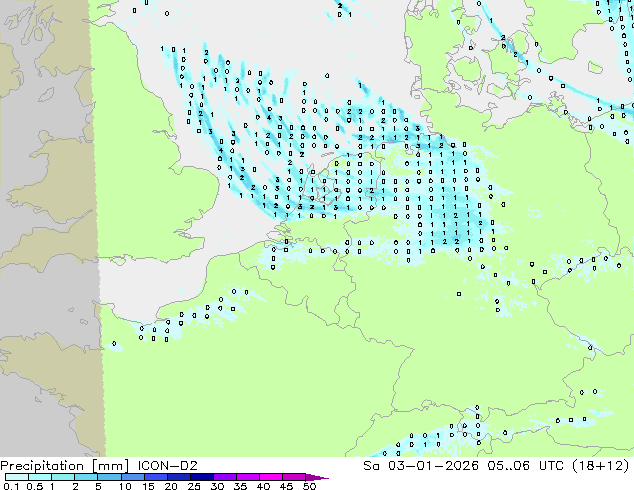Select the 2–5 mm legend color swatch
This screenshot has width=634, height=490.
pos(86,477)
